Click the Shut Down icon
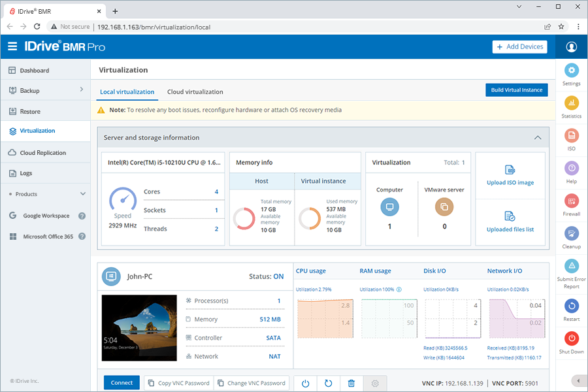This screenshot has width=588, height=392. pyautogui.click(x=571, y=338)
